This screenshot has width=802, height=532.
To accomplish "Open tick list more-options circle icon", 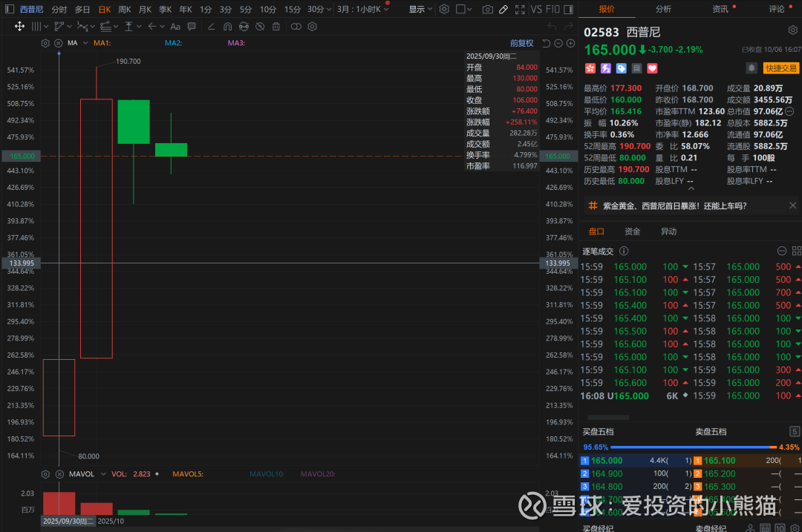I will tap(781, 251).
